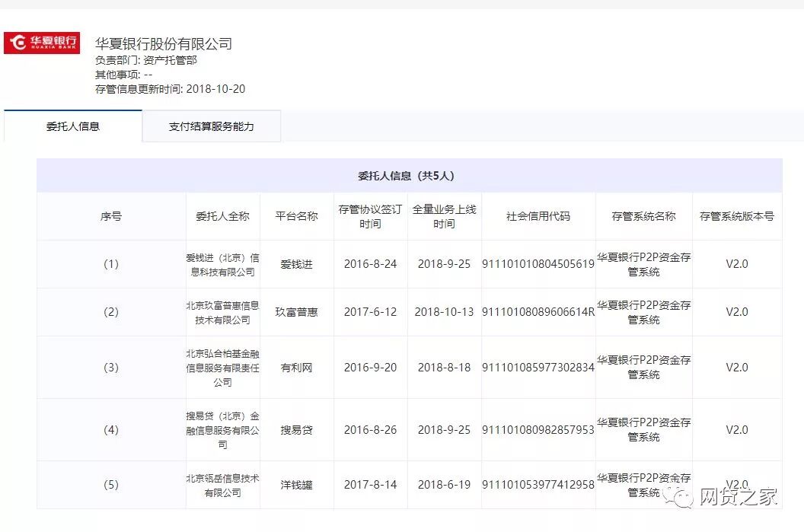
Task: Click the 其他事项 line
Action: 123,75
